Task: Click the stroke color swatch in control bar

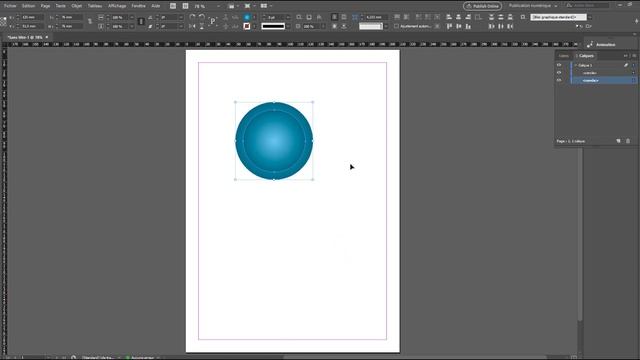Action: tap(247, 26)
